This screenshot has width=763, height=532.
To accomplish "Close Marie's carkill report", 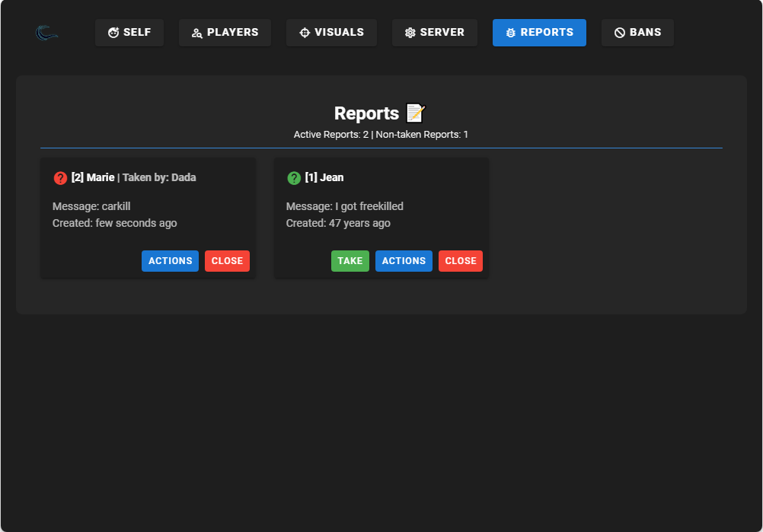I will point(226,260).
